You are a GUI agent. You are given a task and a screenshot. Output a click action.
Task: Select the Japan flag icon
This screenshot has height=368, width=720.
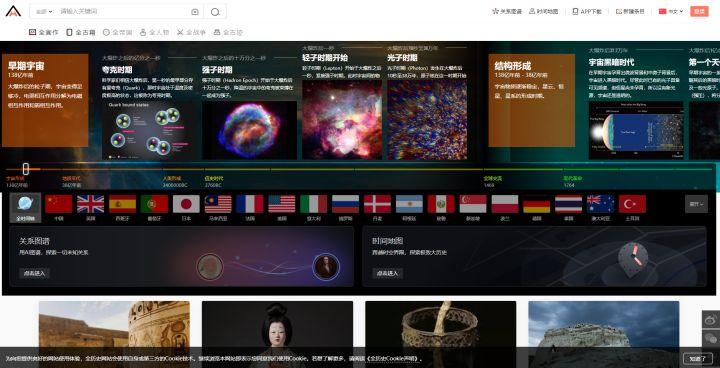click(186, 204)
